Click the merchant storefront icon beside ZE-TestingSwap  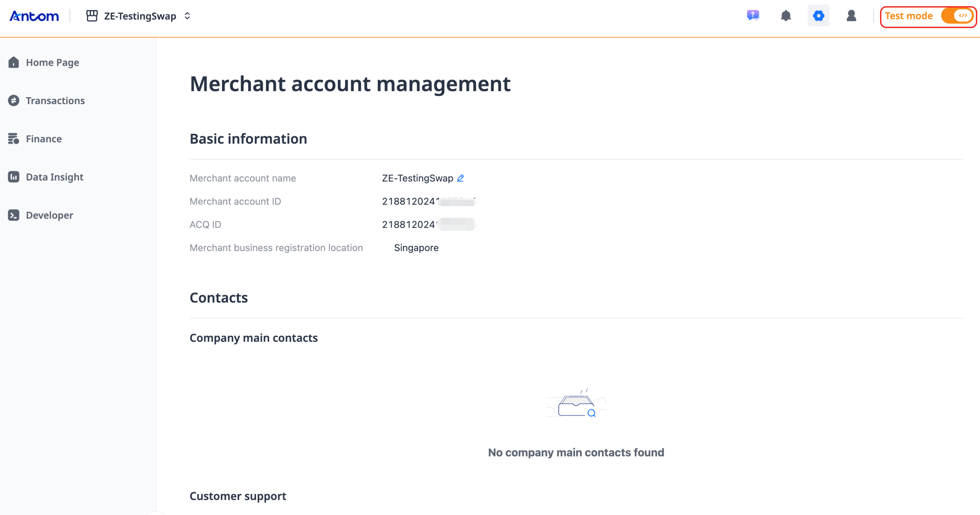[92, 16]
